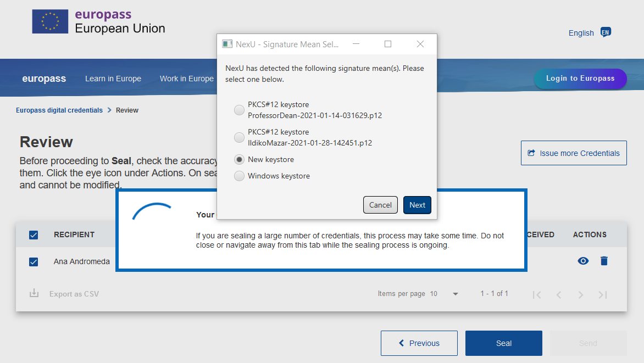644x363 pixels.
Task: Open Learn in Europe menu
Action: pyautogui.click(x=113, y=79)
